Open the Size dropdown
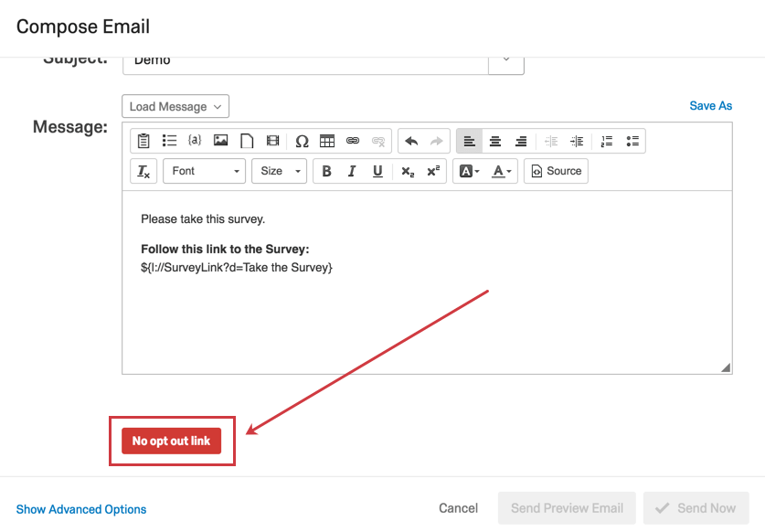The width and height of the screenshot is (765, 532). tap(279, 171)
